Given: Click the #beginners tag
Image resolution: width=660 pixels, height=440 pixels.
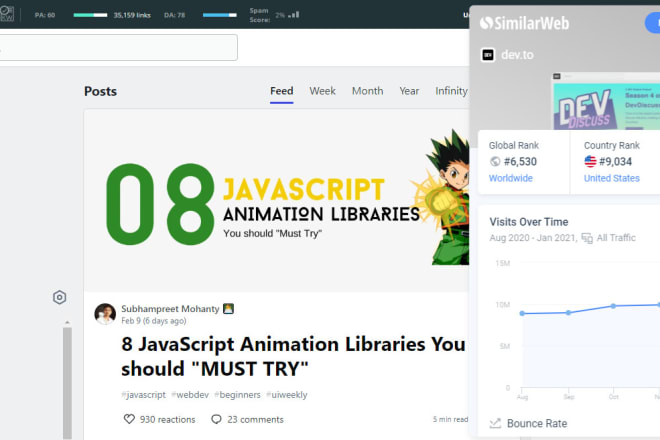Looking at the screenshot, I should coord(237,395).
